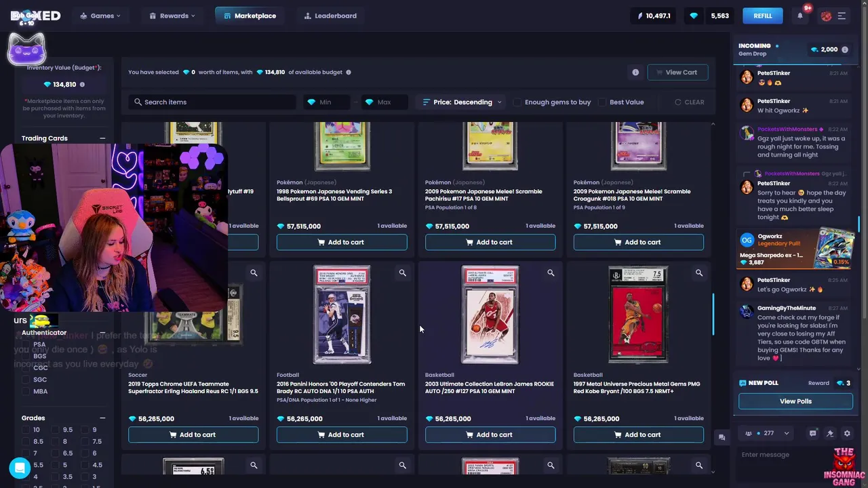Open the notifications bell

pos(800,16)
